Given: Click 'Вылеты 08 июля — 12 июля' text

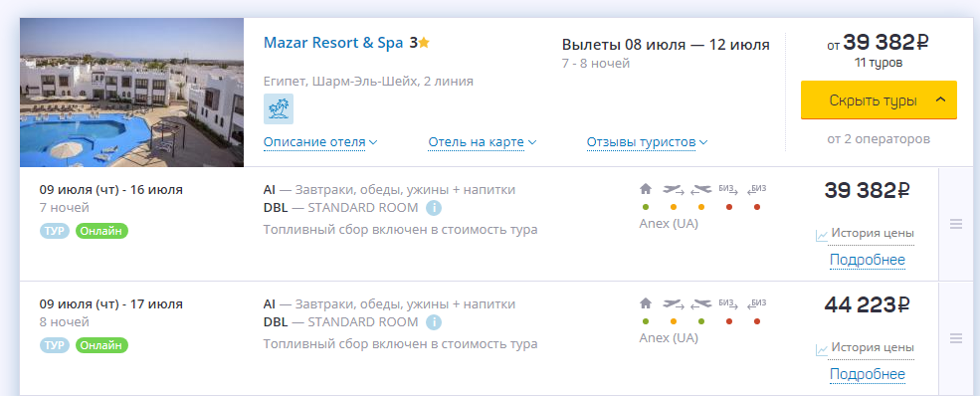Looking at the screenshot, I should tap(666, 45).
